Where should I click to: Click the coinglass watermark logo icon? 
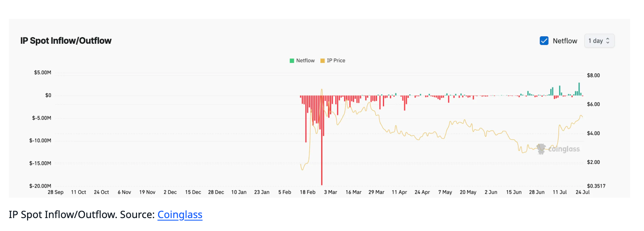coord(541,149)
